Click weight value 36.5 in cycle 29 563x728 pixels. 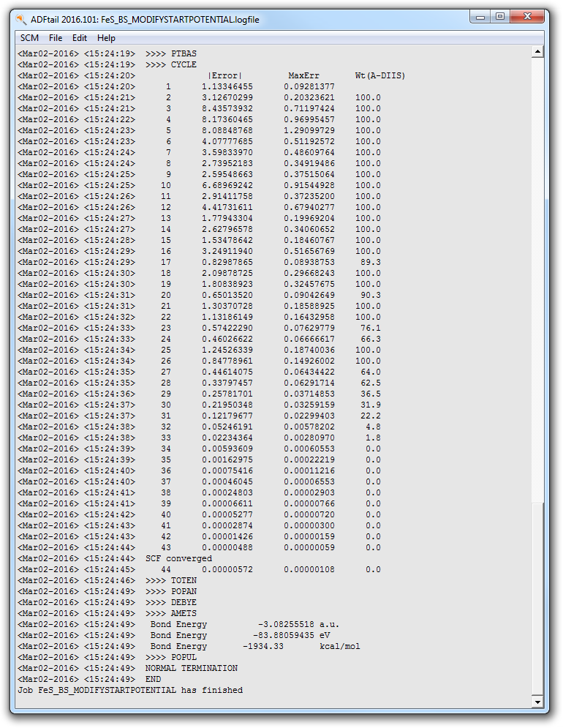click(371, 394)
